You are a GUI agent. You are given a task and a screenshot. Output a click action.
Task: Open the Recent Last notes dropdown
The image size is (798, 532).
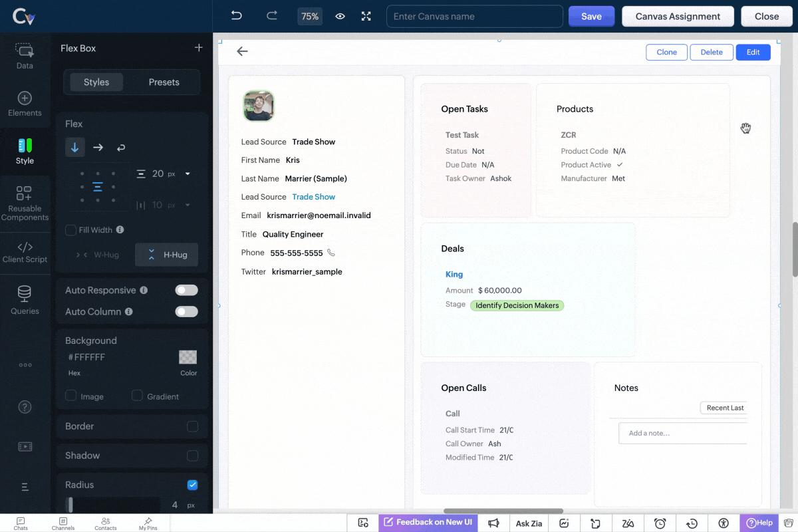coord(724,408)
